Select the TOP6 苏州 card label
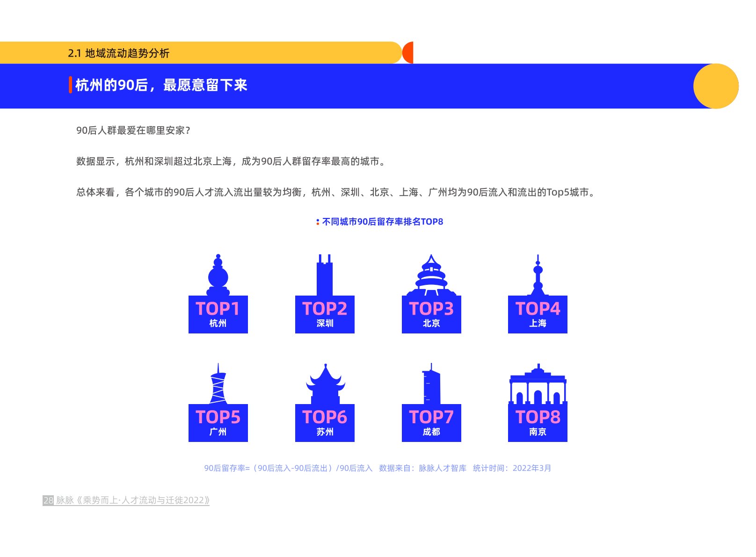756x557 pixels. coord(325,423)
